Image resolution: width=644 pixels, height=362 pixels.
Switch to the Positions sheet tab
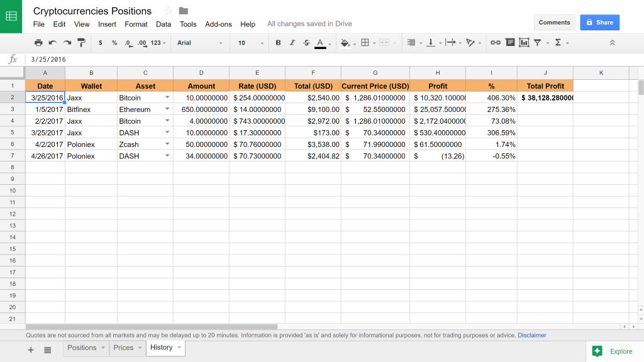[x=82, y=348]
